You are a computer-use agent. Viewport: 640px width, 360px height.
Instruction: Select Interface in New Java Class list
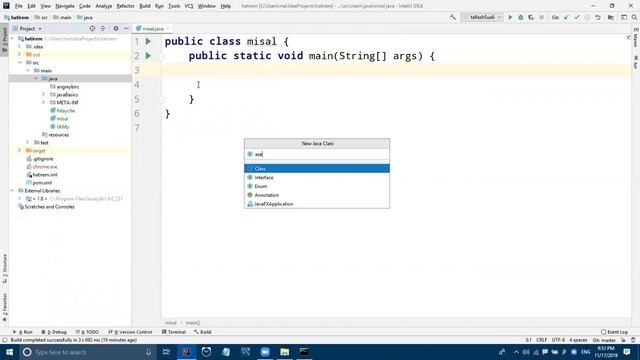click(317, 178)
